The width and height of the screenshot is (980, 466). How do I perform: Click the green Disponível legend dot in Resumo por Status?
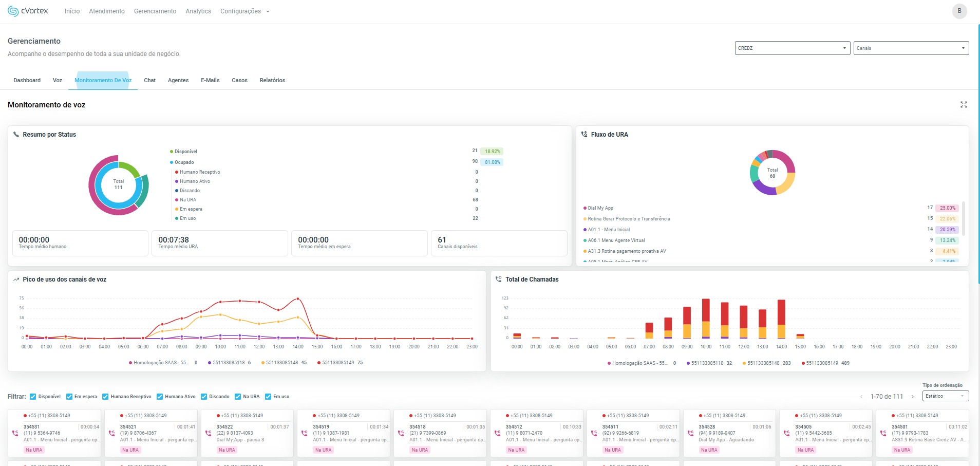coord(172,152)
